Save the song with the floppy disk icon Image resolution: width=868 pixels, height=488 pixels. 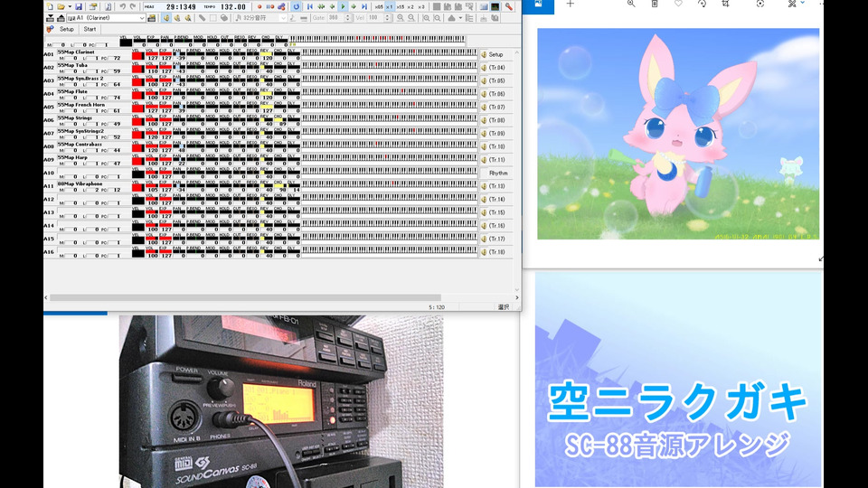pos(79,6)
